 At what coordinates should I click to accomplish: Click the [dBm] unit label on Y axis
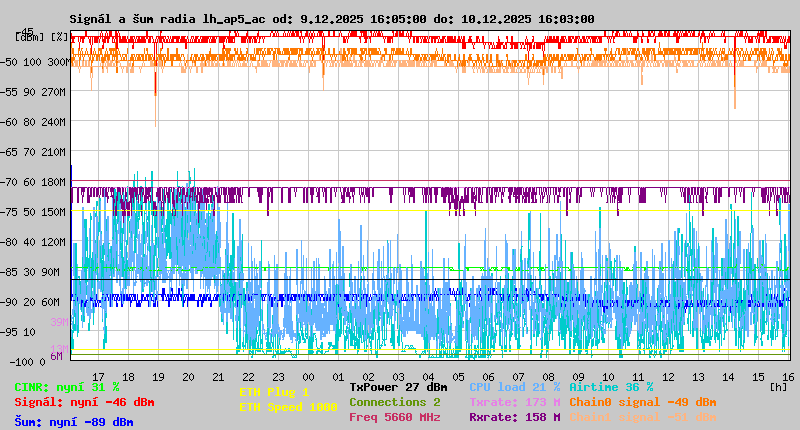(30, 36)
